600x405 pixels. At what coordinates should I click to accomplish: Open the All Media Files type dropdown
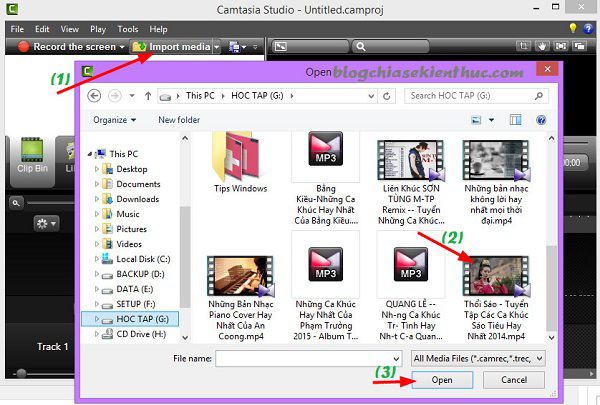[x=478, y=359]
